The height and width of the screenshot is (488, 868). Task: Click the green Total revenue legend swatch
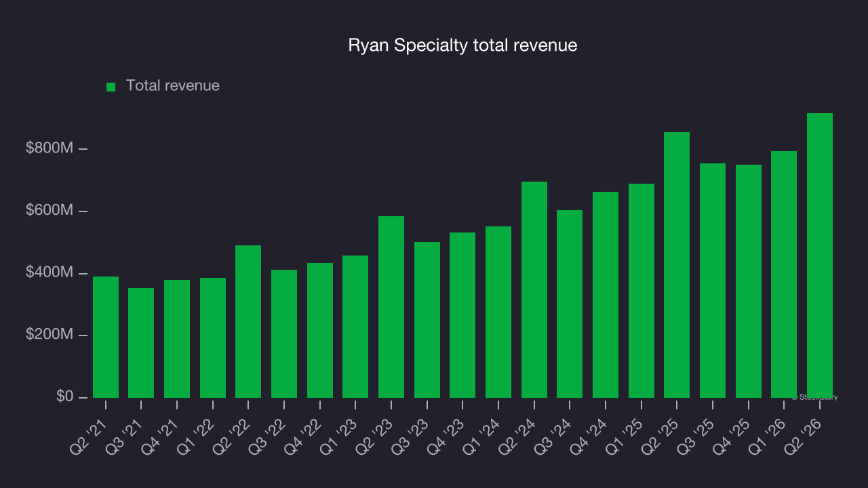(x=111, y=87)
